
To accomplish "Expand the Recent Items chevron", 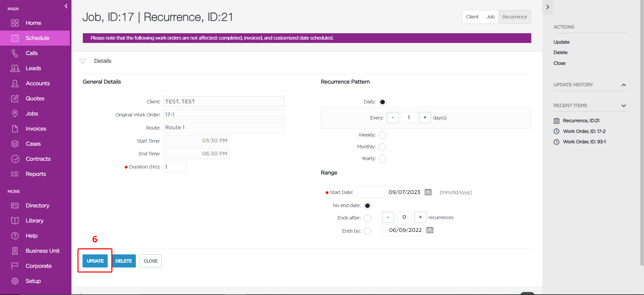I will (x=624, y=106).
